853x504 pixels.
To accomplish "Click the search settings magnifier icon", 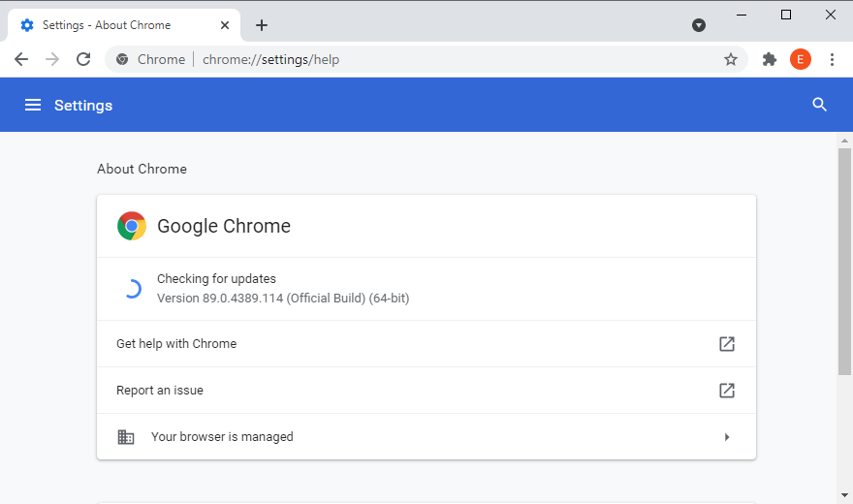I will [819, 105].
